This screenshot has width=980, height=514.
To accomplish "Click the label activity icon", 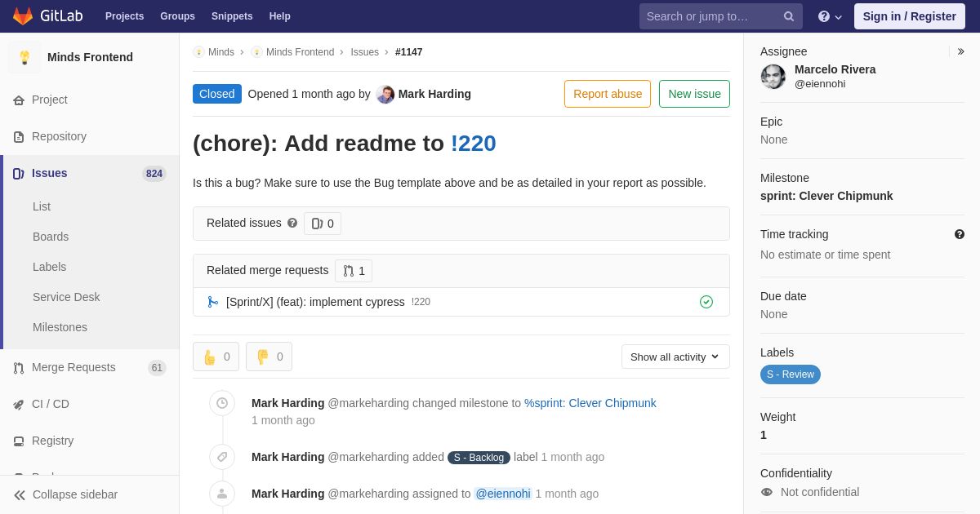I will pos(222,457).
